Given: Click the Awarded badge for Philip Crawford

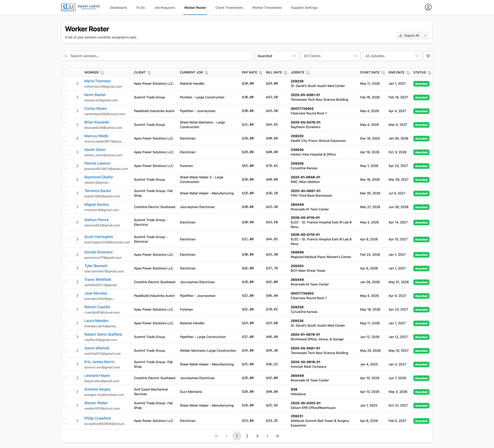Looking at the screenshot, I should (421, 421).
